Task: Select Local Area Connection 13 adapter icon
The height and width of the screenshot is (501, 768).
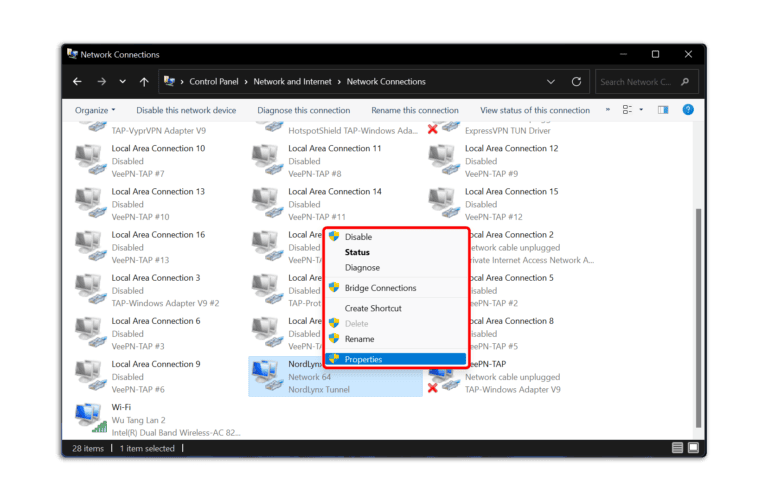Action: click(91, 203)
